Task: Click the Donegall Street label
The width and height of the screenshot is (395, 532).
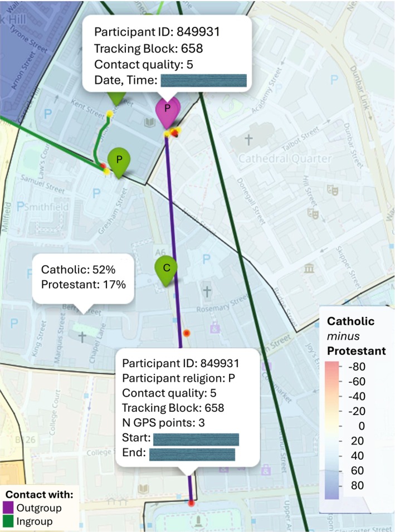Action: click(251, 201)
